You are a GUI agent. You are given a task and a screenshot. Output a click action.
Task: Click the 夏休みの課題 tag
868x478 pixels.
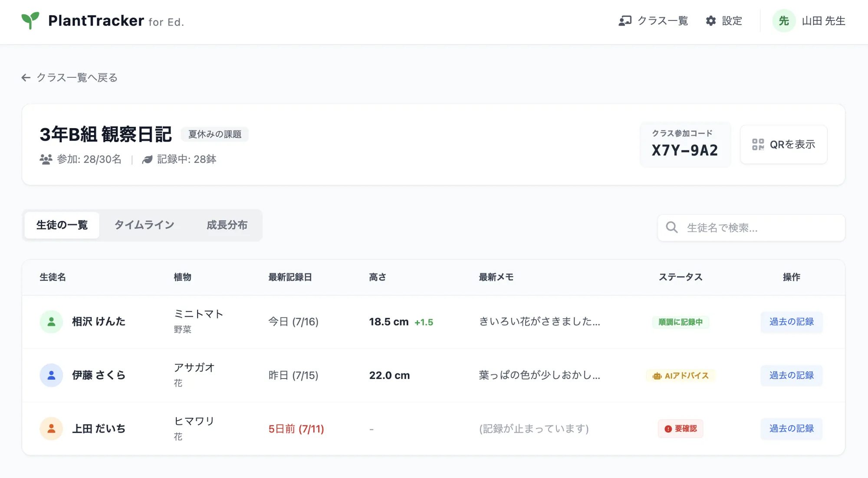click(214, 134)
